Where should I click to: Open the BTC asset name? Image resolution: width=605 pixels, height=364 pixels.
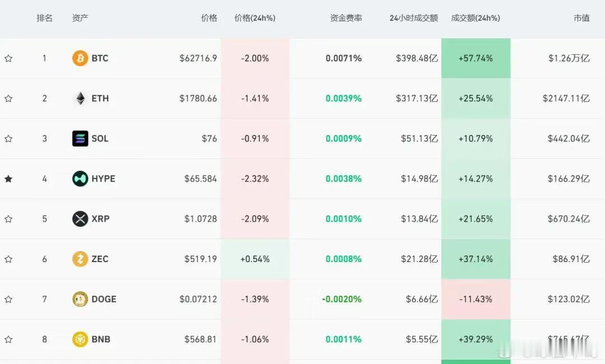[100, 58]
